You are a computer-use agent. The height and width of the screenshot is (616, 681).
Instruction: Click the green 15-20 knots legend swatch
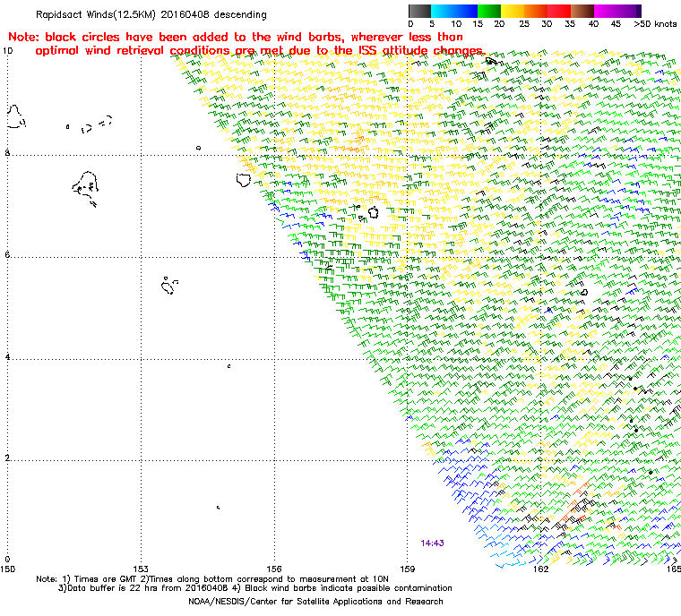coord(489,11)
